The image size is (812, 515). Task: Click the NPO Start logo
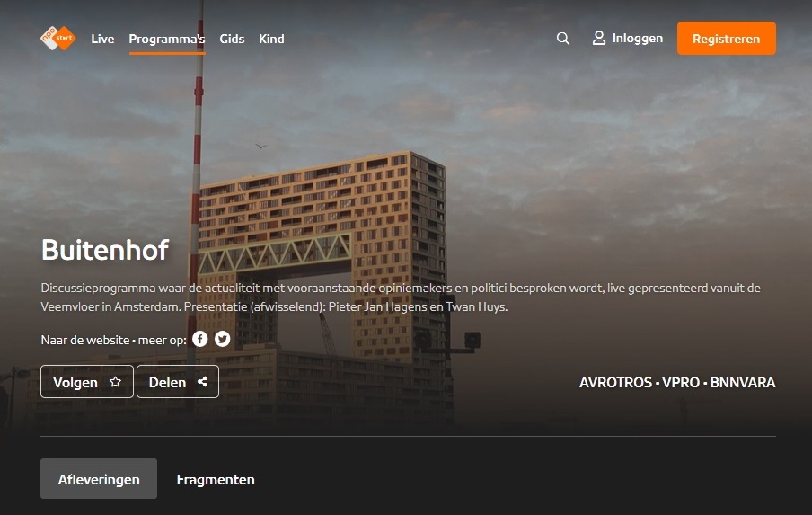[x=58, y=39]
